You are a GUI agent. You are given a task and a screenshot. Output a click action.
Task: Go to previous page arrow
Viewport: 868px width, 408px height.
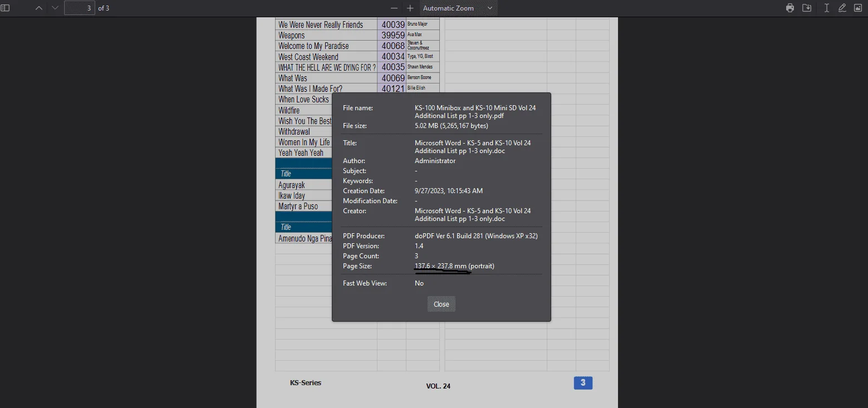click(x=38, y=8)
